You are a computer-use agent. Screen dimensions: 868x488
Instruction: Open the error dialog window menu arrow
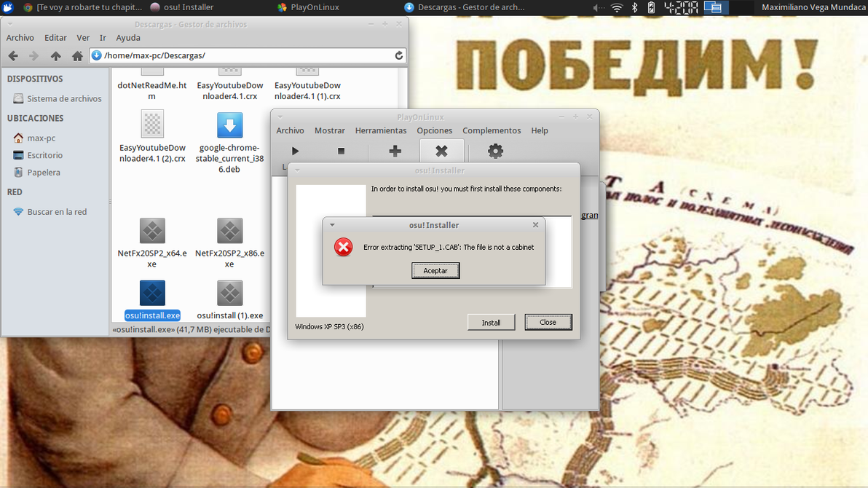(332, 225)
